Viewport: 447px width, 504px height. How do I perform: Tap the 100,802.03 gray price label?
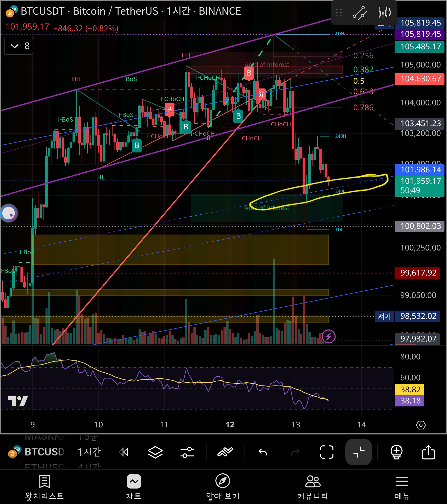click(x=419, y=226)
